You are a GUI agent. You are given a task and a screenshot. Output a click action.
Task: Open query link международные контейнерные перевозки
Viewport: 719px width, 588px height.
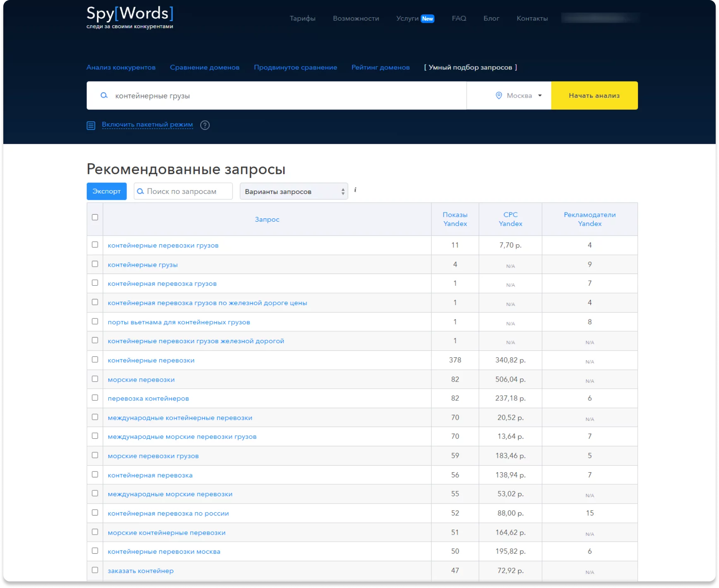pos(180,418)
